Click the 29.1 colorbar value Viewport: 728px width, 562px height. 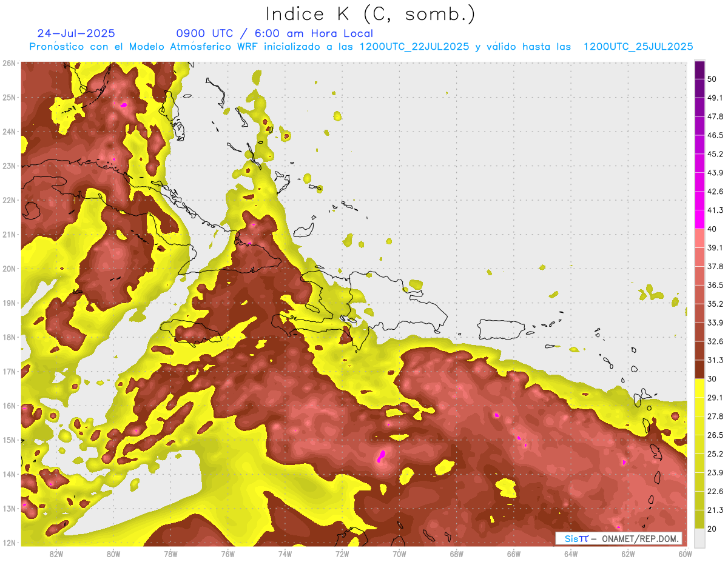pos(715,398)
